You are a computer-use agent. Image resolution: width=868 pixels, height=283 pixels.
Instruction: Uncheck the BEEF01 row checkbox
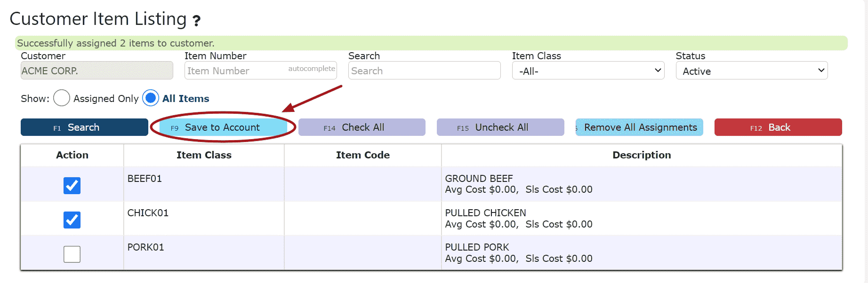[72, 186]
